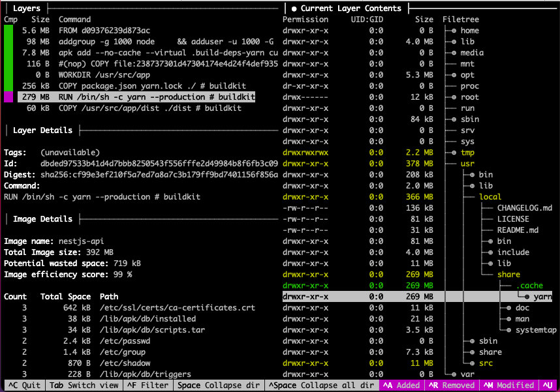Screen dimensions: 560x392
Task: Click the highlighted RUN yarn --production layer
Action: tap(137, 97)
